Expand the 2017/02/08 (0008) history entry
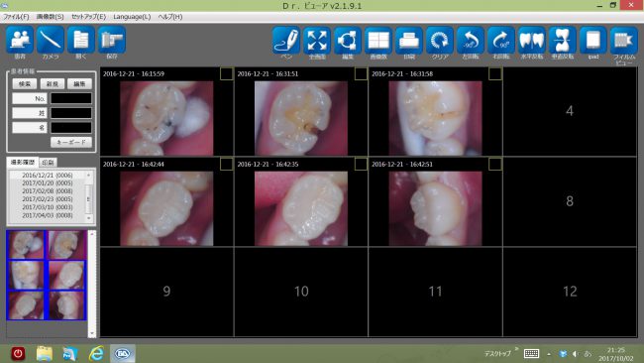The width and height of the screenshot is (644, 363). 48,191
